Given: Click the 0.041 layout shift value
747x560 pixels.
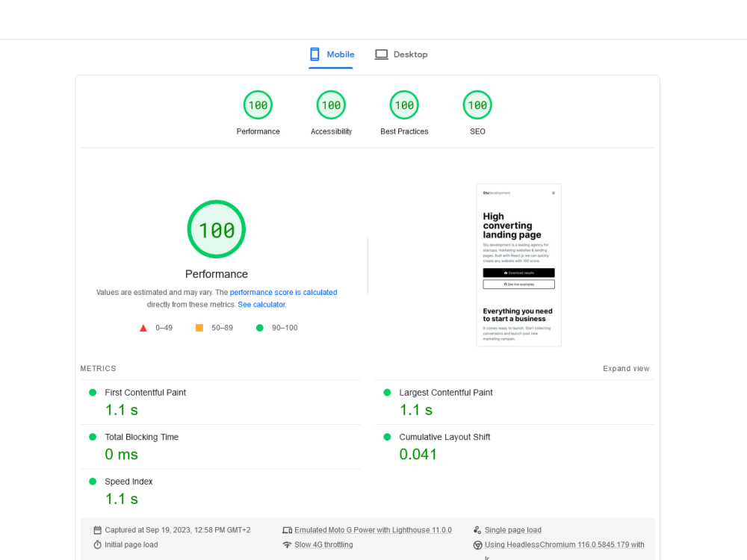Looking at the screenshot, I should point(418,454).
